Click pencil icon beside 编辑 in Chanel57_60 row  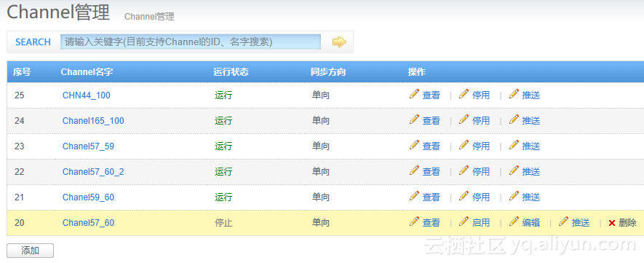click(514, 221)
